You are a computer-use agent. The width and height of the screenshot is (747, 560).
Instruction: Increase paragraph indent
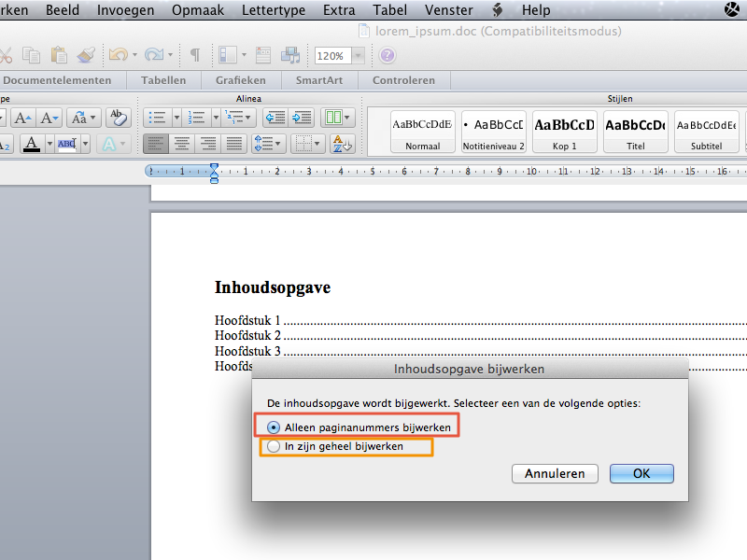(x=302, y=118)
